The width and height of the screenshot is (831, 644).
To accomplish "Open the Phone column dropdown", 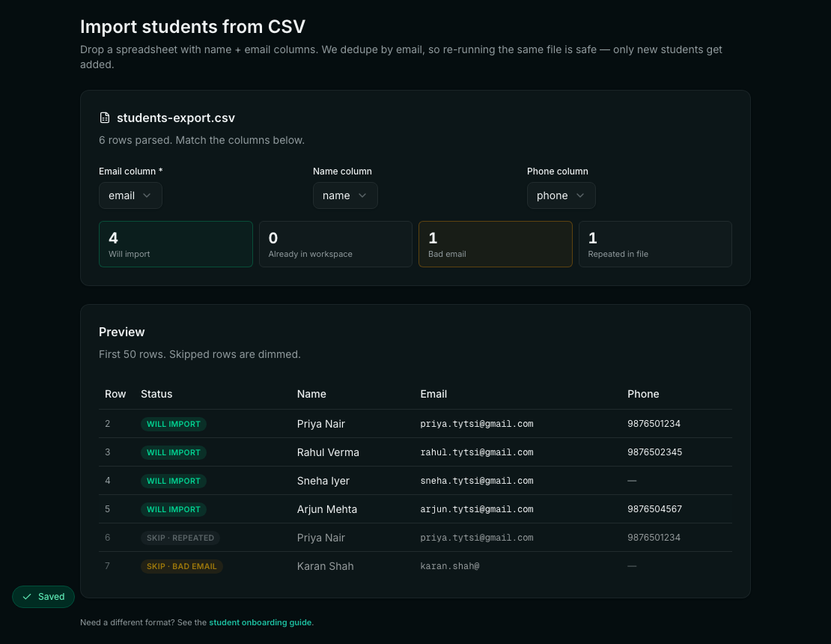I will tap(561, 195).
